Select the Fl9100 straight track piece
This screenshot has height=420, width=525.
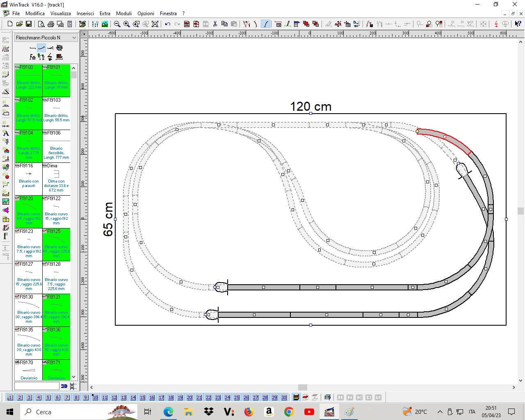point(29,80)
